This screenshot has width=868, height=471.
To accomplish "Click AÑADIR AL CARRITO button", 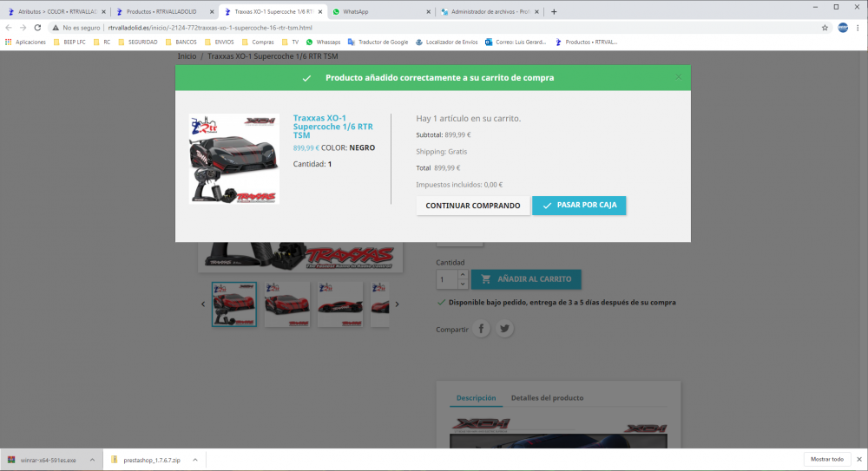I will (x=526, y=279).
